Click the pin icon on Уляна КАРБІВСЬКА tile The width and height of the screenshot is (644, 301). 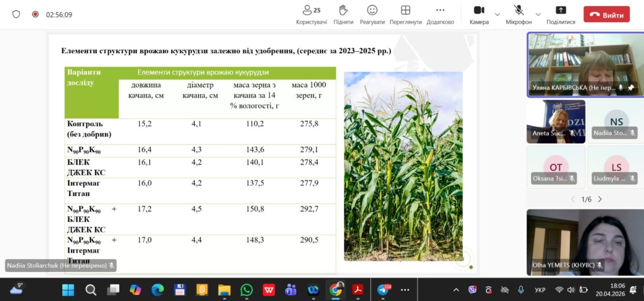[631, 88]
